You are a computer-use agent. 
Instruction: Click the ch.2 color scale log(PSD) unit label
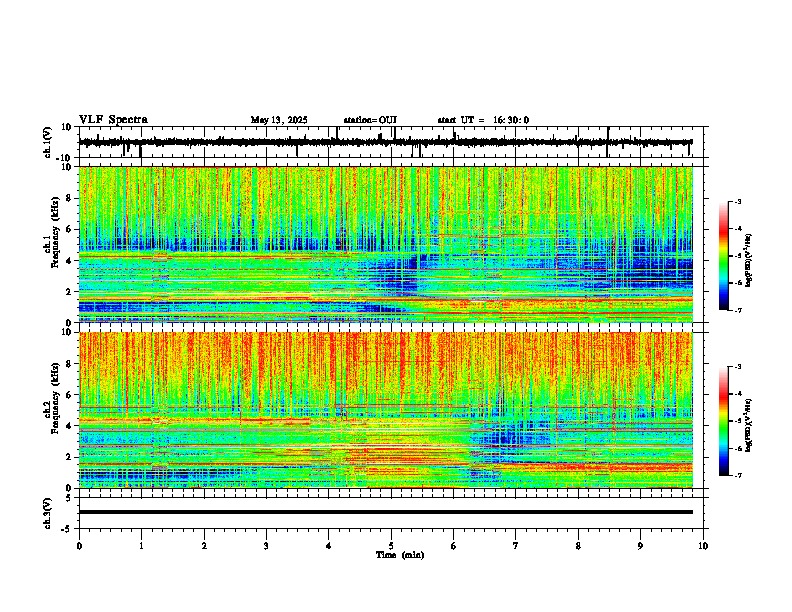click(748, 425)
